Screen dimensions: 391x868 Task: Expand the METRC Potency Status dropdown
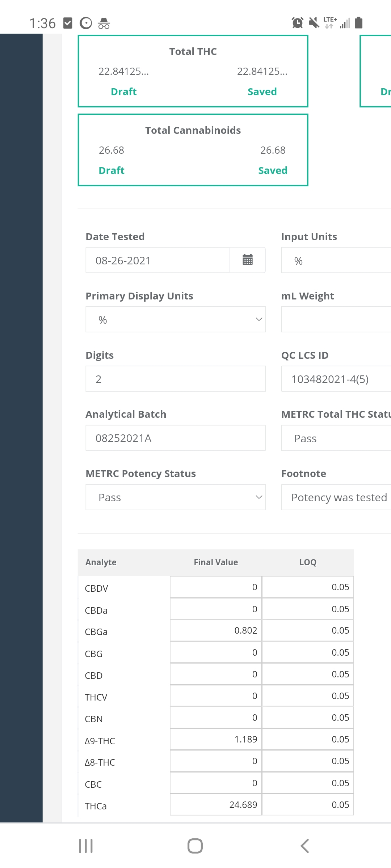176,497
